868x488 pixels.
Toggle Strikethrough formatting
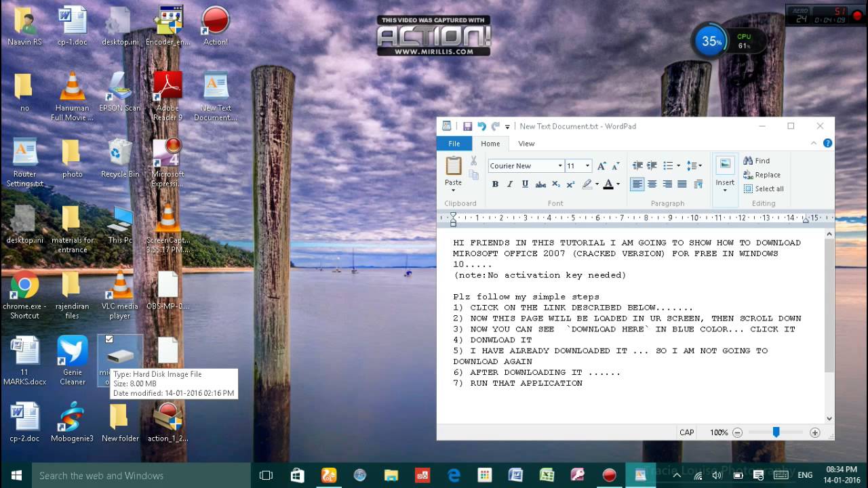(x=540, y=184)
